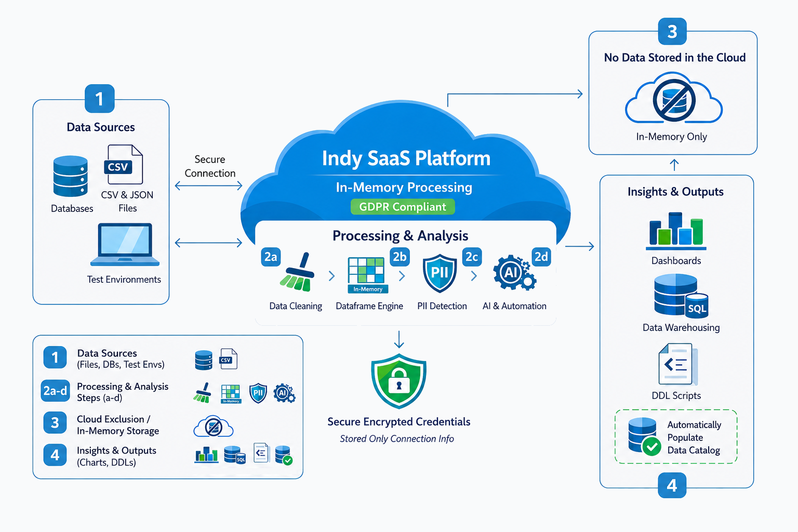Select the Data Sources heading in panel 1

[x=101, y=127]
